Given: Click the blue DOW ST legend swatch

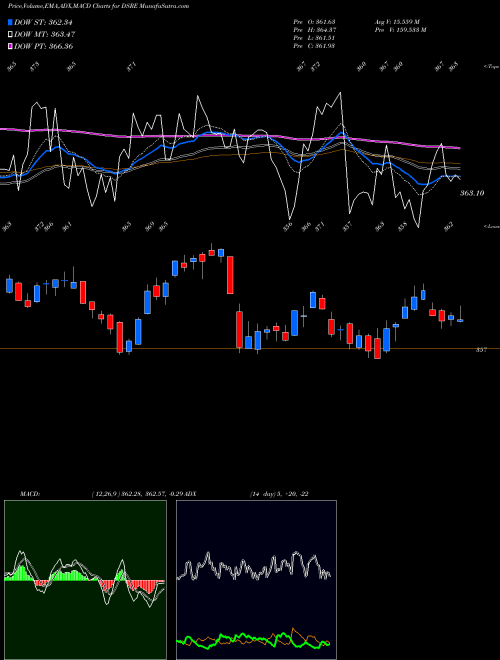Looking at the screenshot, I should pos(10,22).
